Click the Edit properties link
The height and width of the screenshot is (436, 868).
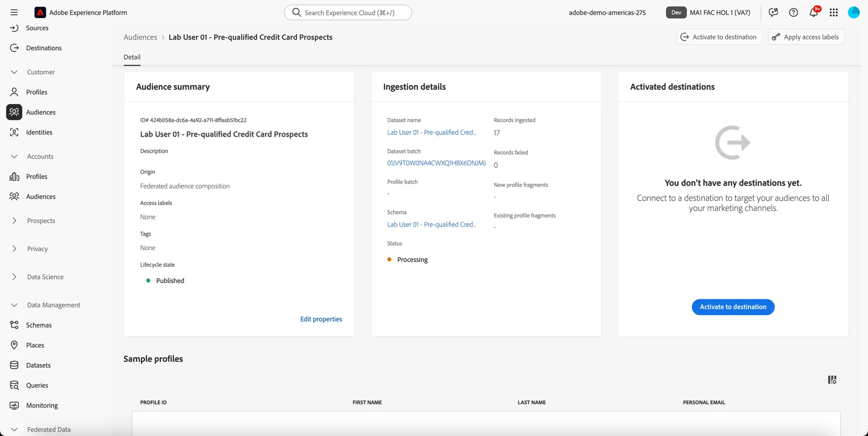[x=321, y=319]
